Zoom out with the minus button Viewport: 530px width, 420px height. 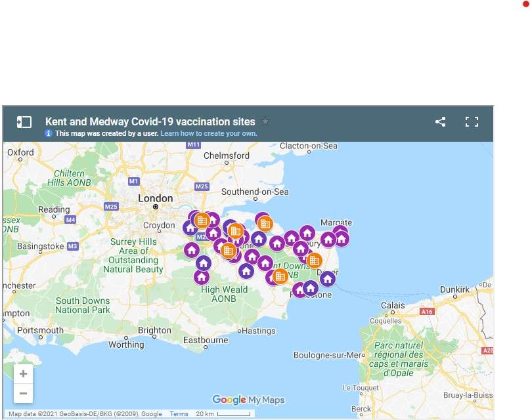(23, 393)
